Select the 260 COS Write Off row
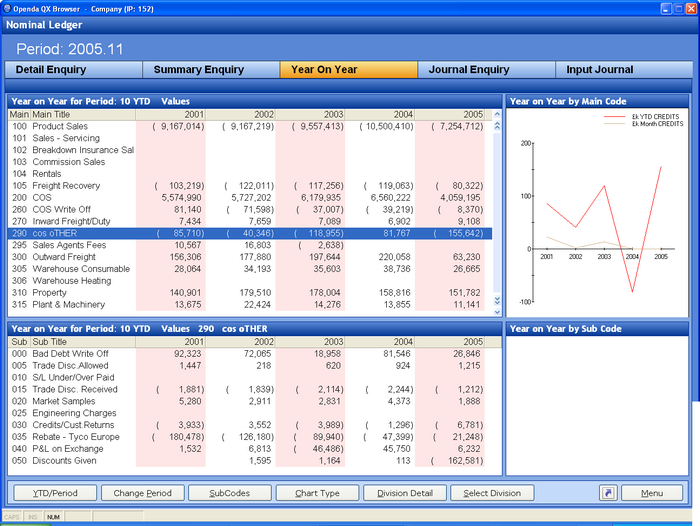Screen dimensions: 700x526 [250, 209]
